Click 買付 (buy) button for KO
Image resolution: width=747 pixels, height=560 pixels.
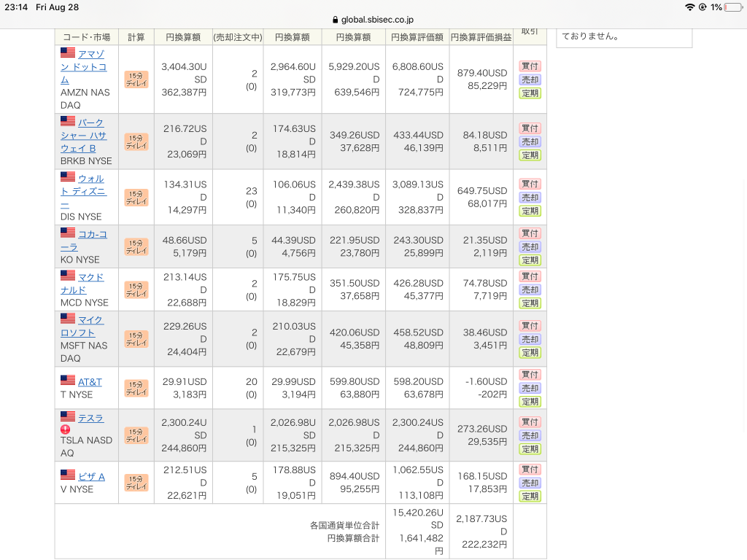pyautogui.click(x=530, y=233)
